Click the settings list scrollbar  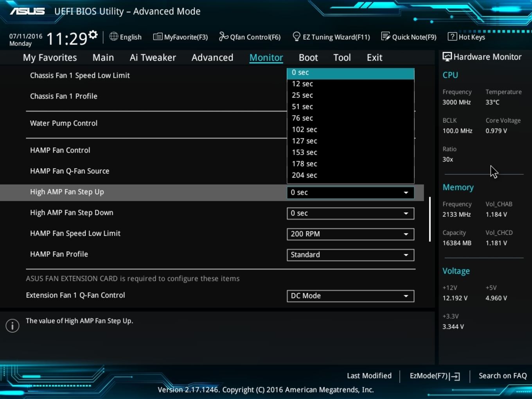click(x=430, y=219)
